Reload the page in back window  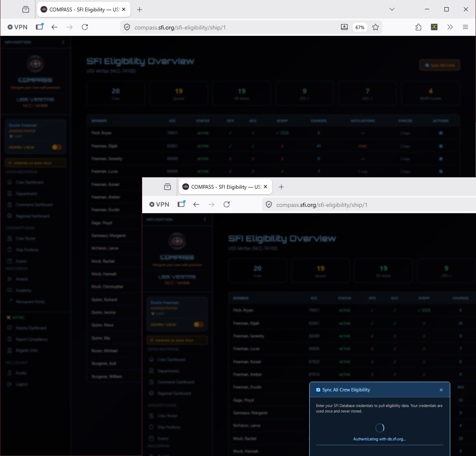(x=85, y=27)
